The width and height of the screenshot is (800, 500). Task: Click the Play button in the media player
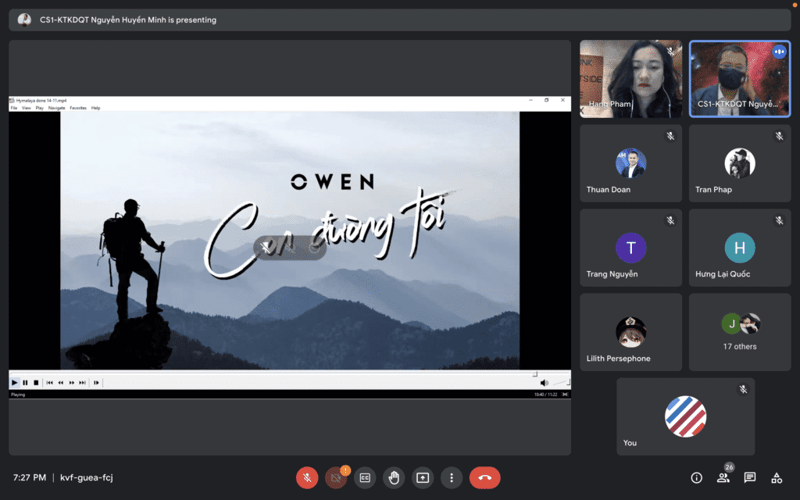point(14,383)
